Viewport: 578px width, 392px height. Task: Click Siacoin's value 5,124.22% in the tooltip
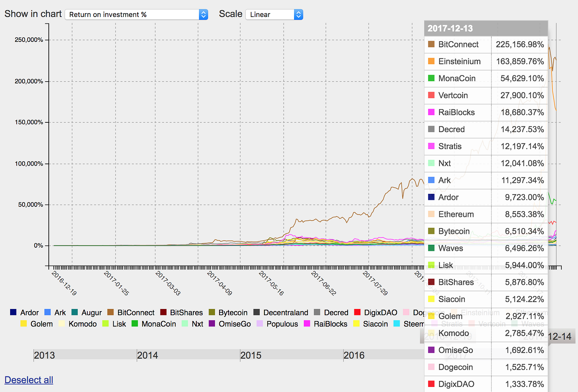pyautogui.click(x=524, y=299)
